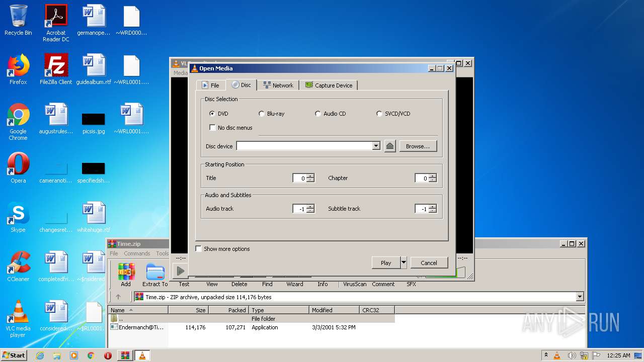Select the Blu-ray radio button
The width and height of the screenshot is (644, 362).
click(261, 114)
